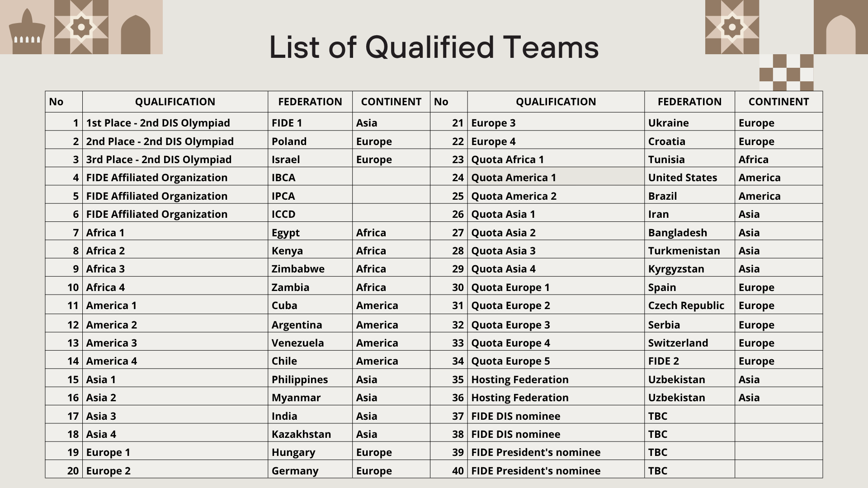Click the List of Qualified Teams title
The height and width of the screenshot is (488, 868).
click(x=434, y=47)
